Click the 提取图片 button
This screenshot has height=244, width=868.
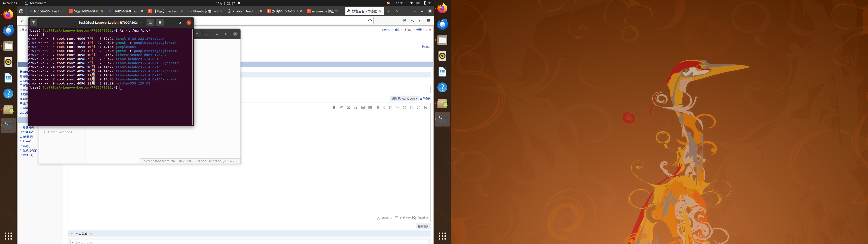(x=423, y=226)
